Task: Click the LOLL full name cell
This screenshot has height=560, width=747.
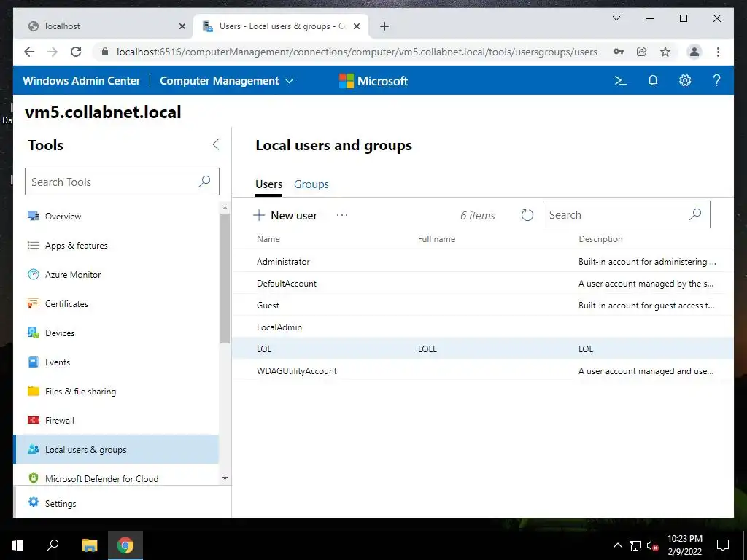Action: click(x=427, y=349)
